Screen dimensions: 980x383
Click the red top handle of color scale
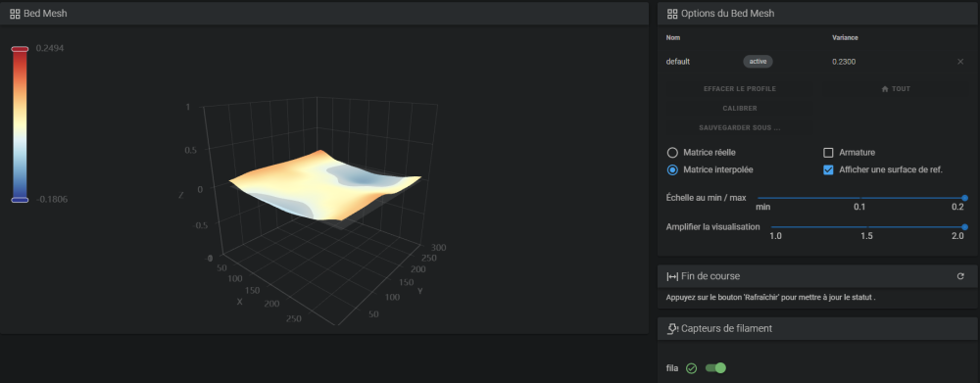pos(20,49)
